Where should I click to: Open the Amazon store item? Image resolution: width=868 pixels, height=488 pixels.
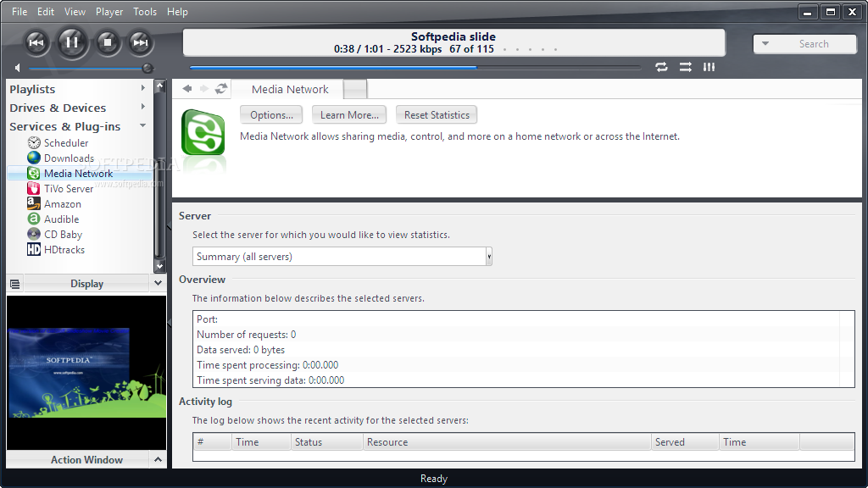pyautogui.click(x=62, y=204)
